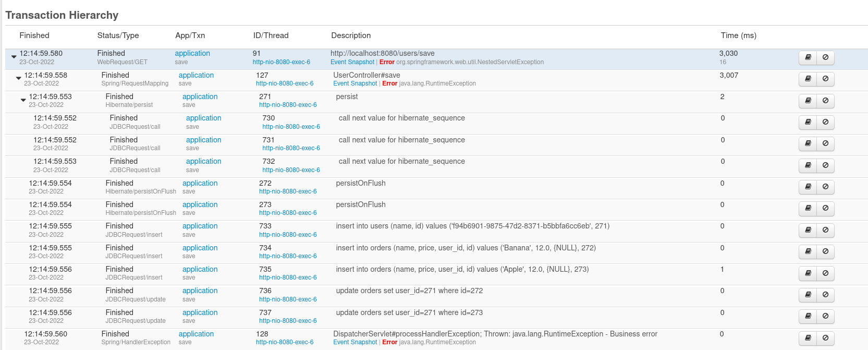
Task: Click the book icon in persistOnFlush row 272
Action: coord(808,187)
